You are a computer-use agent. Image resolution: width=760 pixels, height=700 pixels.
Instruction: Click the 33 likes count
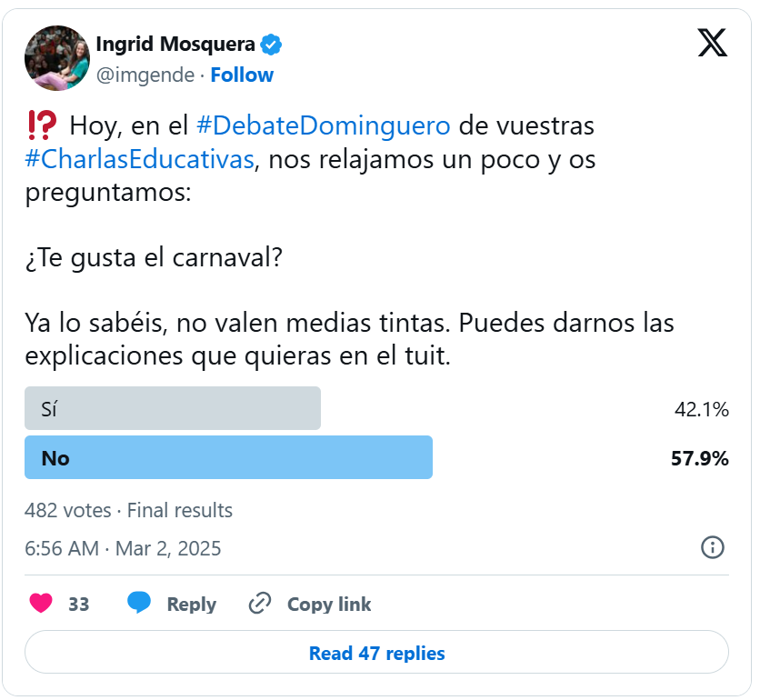click(x=79, y=604)
